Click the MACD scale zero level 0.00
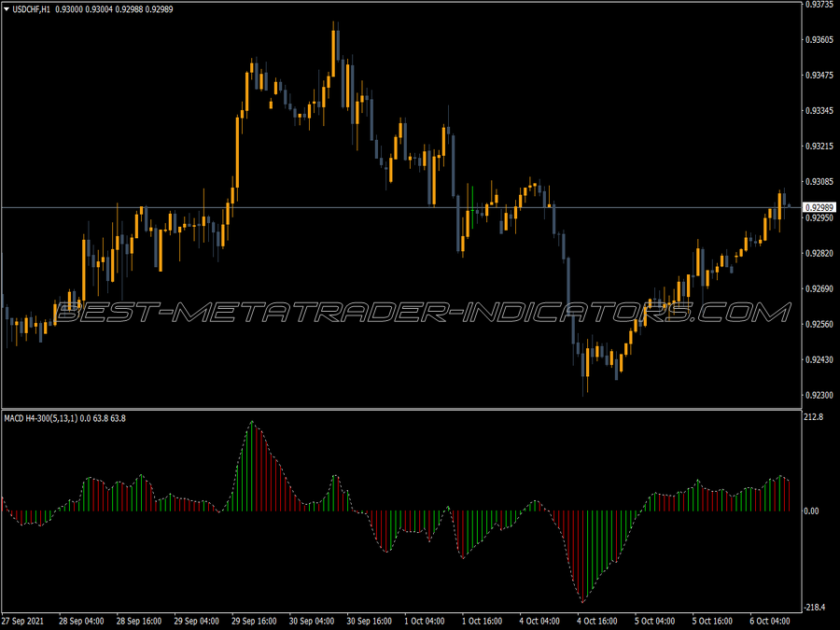 [812, 511]
